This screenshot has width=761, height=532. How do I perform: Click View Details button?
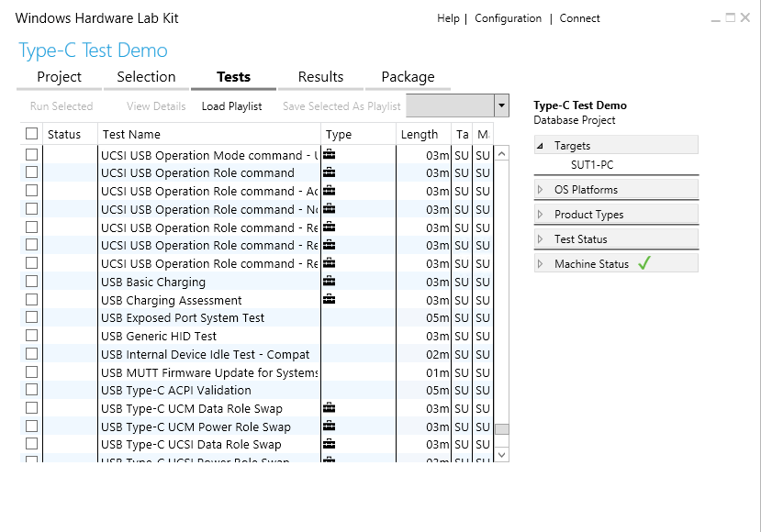[156, 106]
